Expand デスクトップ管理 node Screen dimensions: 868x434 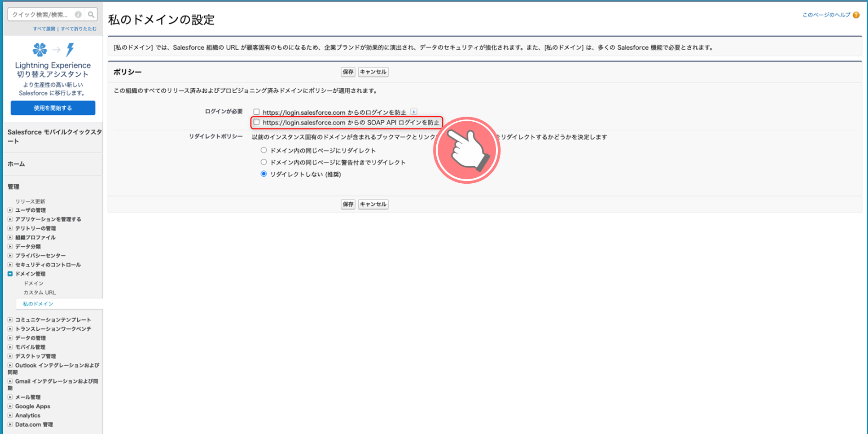click(10, 356)
